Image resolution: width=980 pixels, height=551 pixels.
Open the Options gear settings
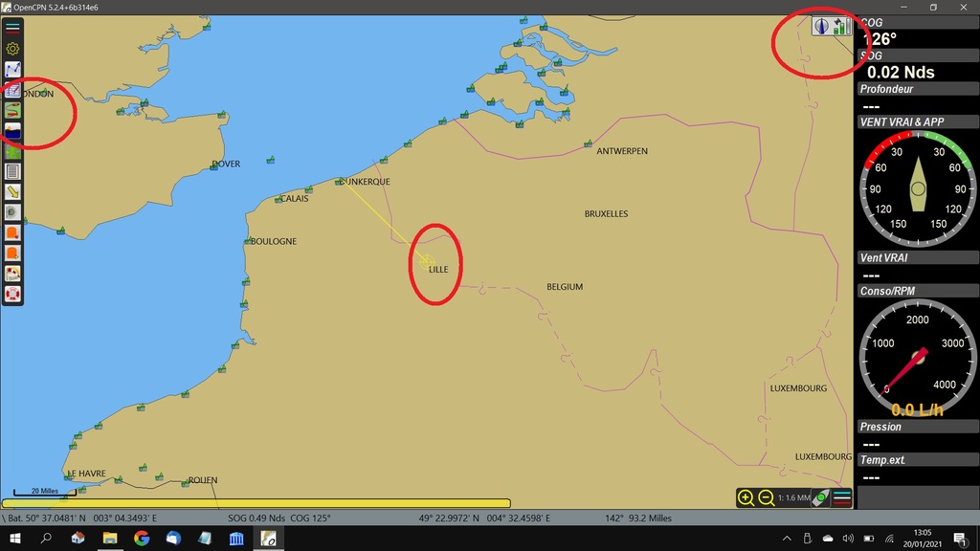pyautogui.click(x=12, y=49)
